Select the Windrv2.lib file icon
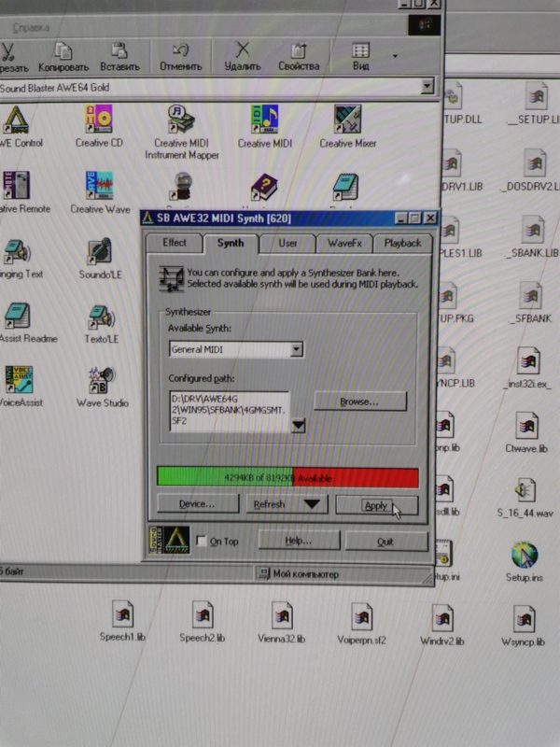Viewport: 560px width, 747px height. pyautogui.click(x=441, y=618)
